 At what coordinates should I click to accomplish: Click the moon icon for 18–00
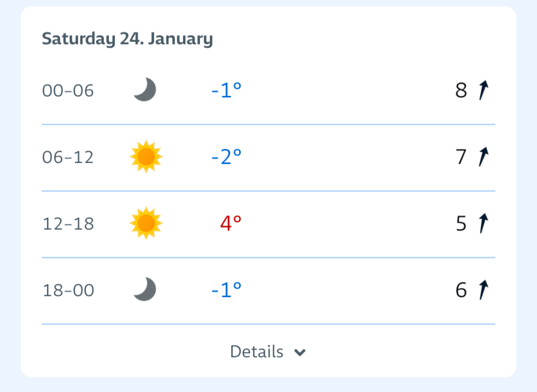(145, 289)
